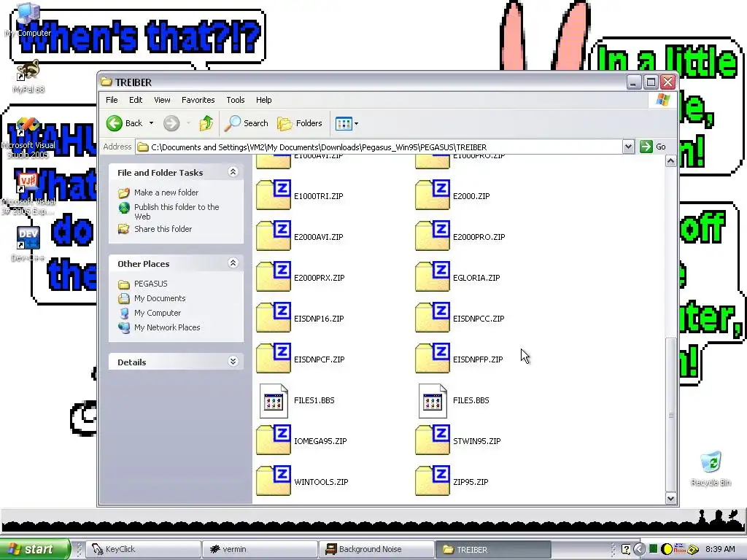This screenshot has height=560, width=747.
Task: Click Publish this folder to the Web
Action: pyautogui.click(x=177, y=211)
